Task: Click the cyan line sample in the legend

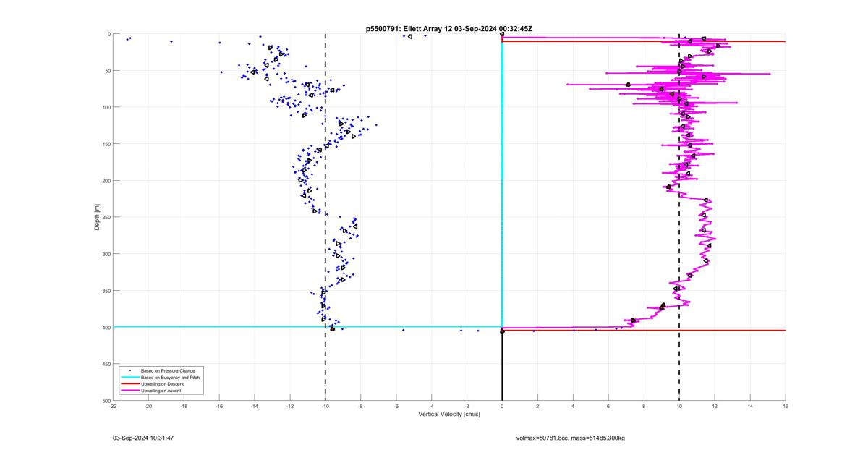Action: click(130, 378)
